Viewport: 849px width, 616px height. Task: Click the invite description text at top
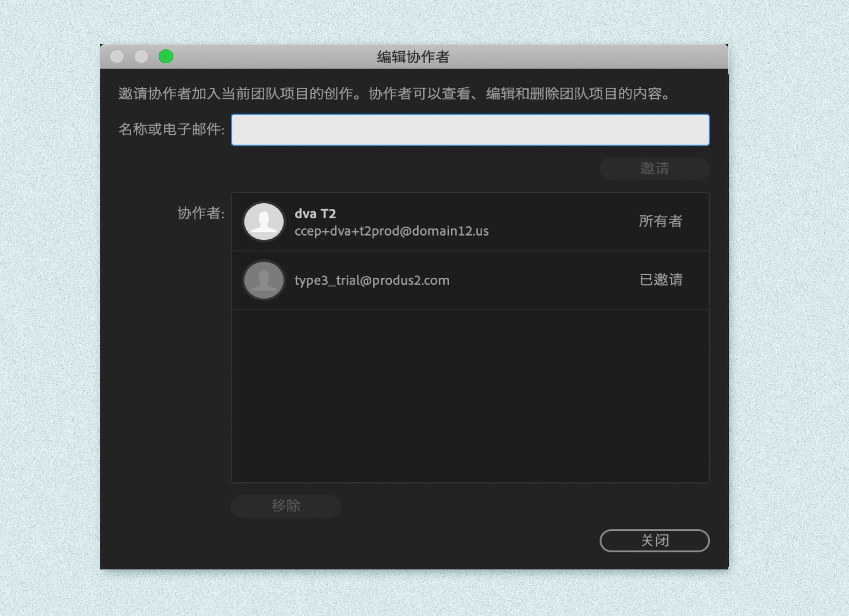(x=395, y=94)
